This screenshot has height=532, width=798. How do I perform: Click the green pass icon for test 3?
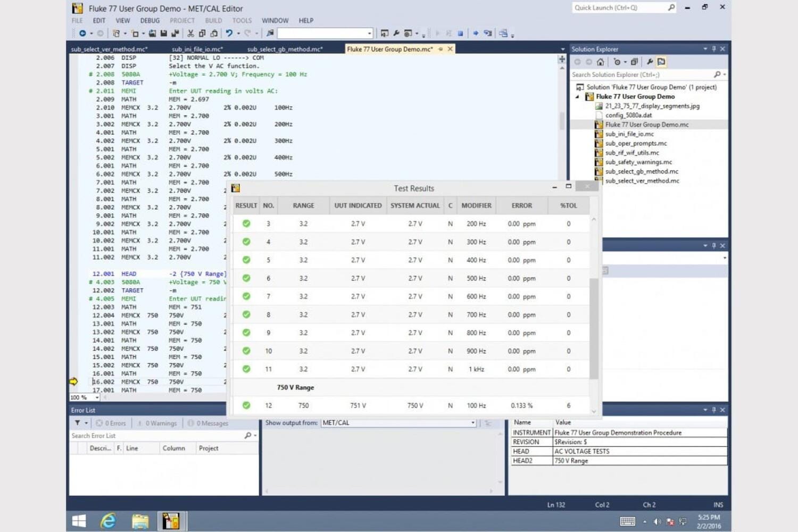(246, 223)
